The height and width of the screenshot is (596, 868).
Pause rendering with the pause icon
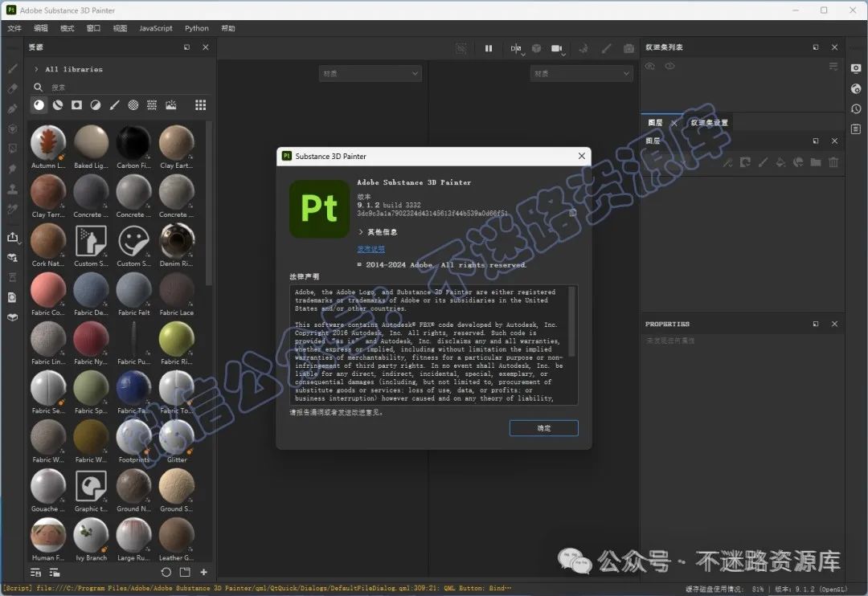click(x=489, y=49)
